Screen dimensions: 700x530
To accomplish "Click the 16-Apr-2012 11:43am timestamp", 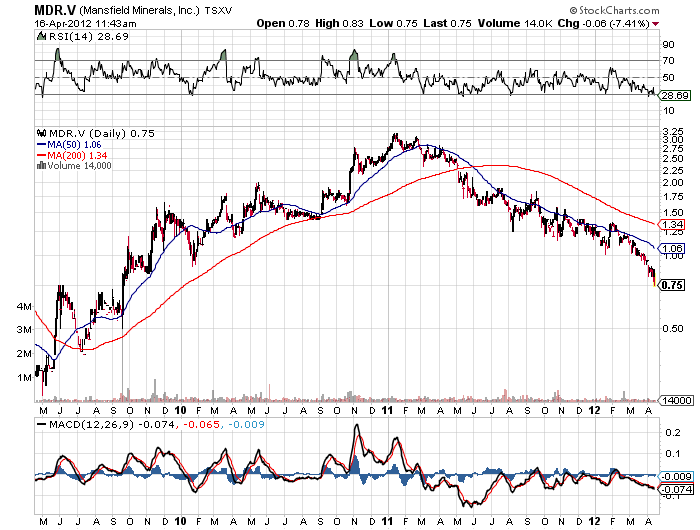I will click(85, 24).
